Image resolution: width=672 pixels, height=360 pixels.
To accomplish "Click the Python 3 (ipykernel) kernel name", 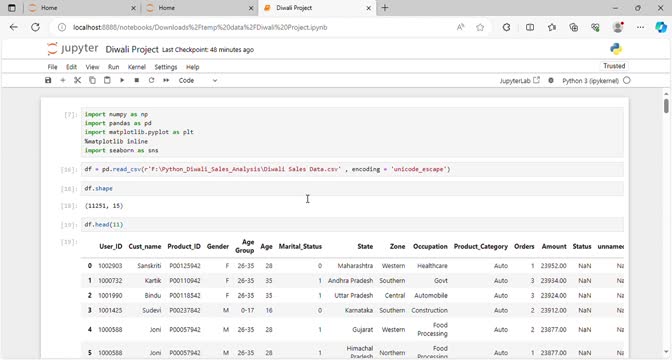I will 590,81.
